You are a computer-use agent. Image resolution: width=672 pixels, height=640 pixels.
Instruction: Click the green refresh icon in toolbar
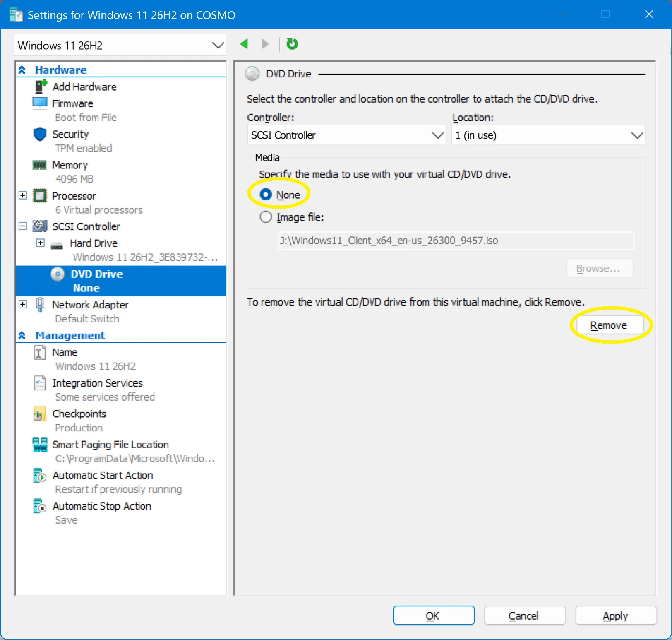coord(292,44)
